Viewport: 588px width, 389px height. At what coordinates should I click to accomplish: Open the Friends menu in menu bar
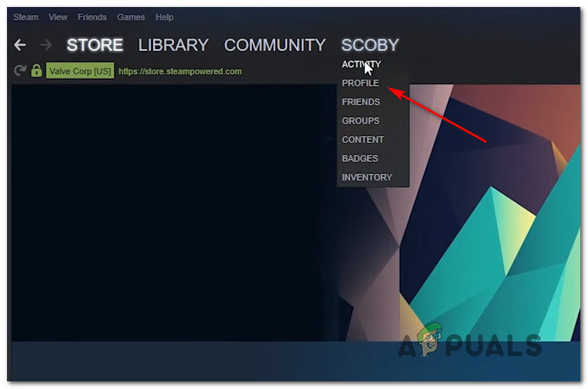pyautogui.click(x=92, y=17)
